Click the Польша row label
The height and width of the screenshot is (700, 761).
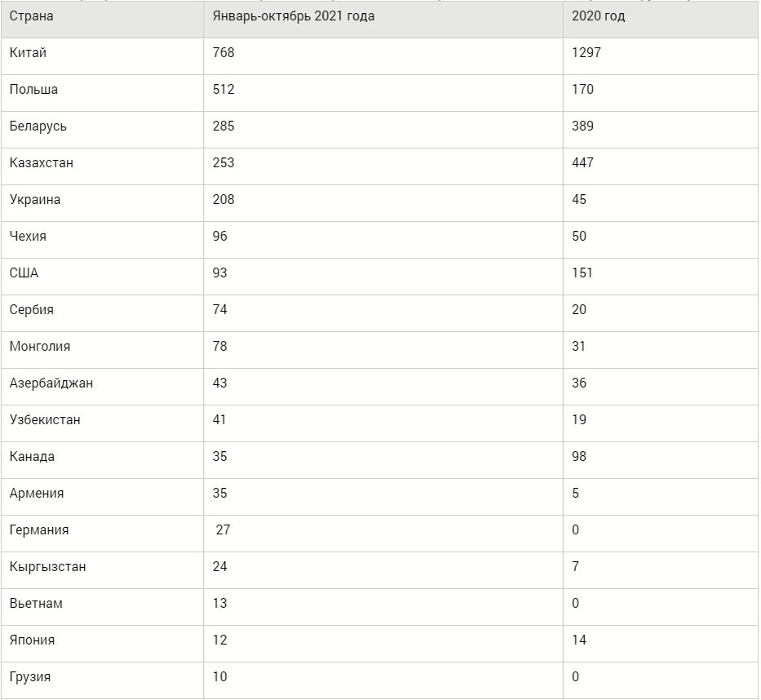33,89
